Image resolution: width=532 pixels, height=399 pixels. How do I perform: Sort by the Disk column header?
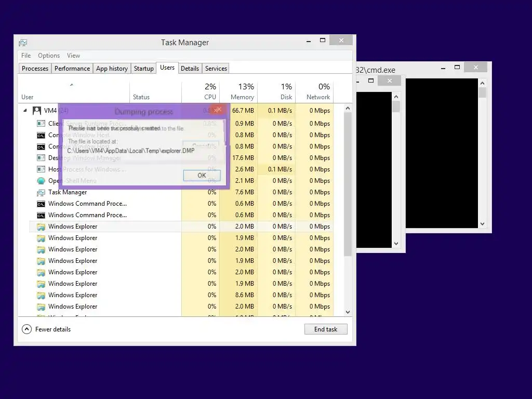276,92
